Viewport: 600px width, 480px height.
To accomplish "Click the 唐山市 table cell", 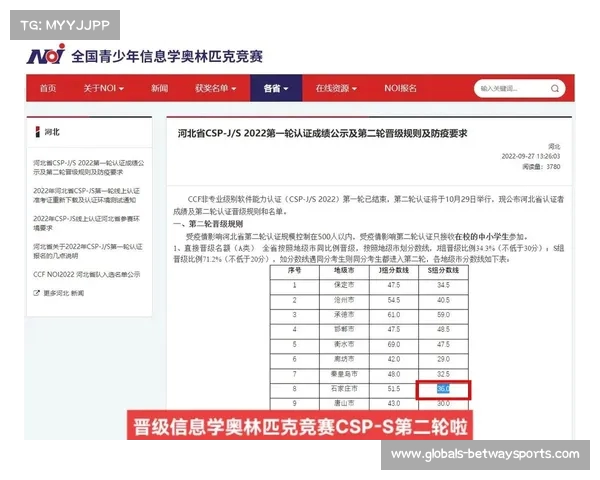I will tap(344, 403).
